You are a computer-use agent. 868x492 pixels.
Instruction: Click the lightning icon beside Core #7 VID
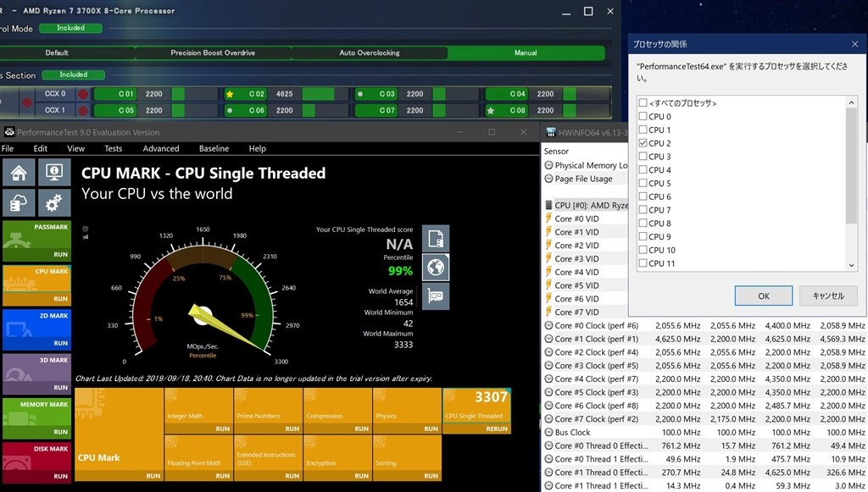point(548,312)
